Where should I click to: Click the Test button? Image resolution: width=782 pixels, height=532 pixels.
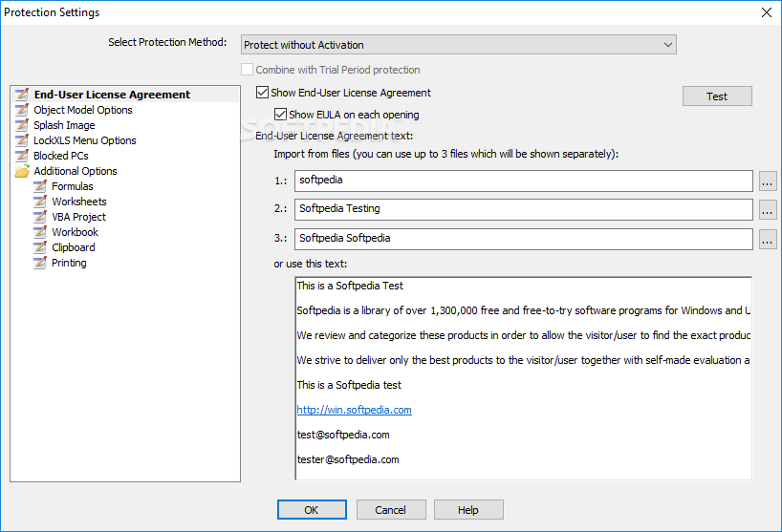[x=717, y=96]
